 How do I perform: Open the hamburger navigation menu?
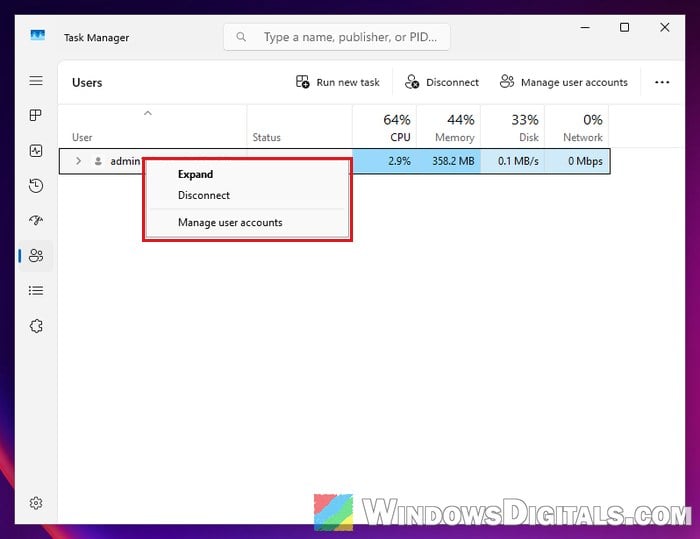tap(36, 81)
